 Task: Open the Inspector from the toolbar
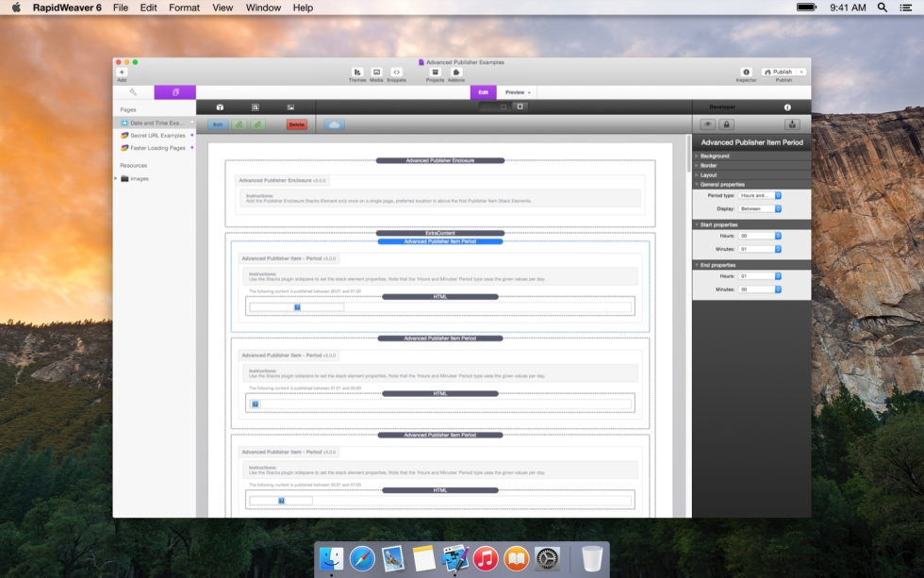tap(746, 72)
